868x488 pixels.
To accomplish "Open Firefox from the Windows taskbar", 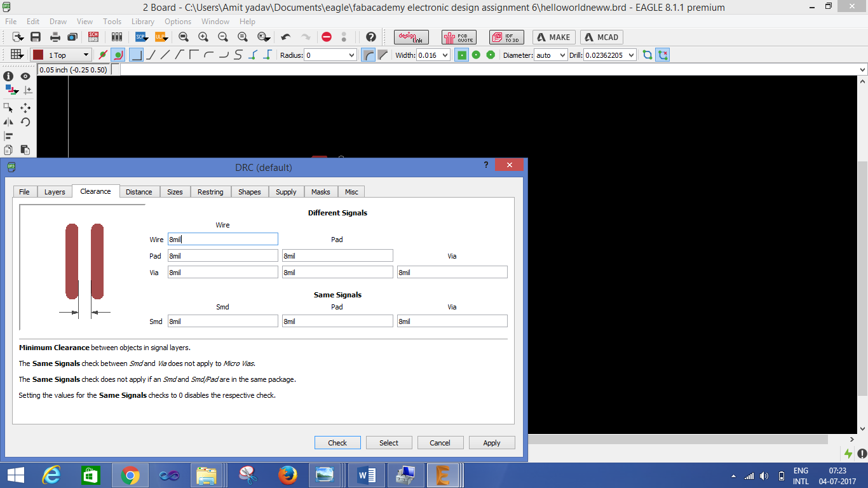I will pyautogui.click(x=288, y=475).
